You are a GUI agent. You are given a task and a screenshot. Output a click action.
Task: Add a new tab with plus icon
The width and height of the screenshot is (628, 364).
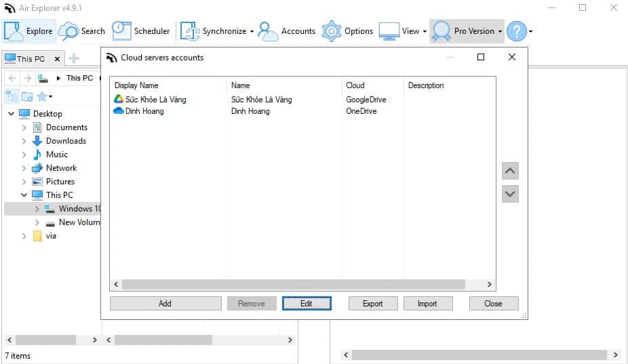coord(74,58)
